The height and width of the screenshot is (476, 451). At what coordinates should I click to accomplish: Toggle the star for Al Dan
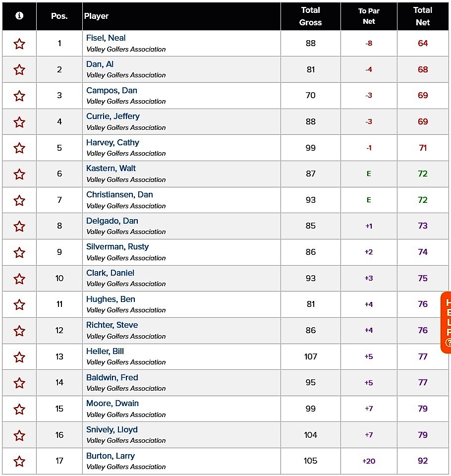click(19, 70)
